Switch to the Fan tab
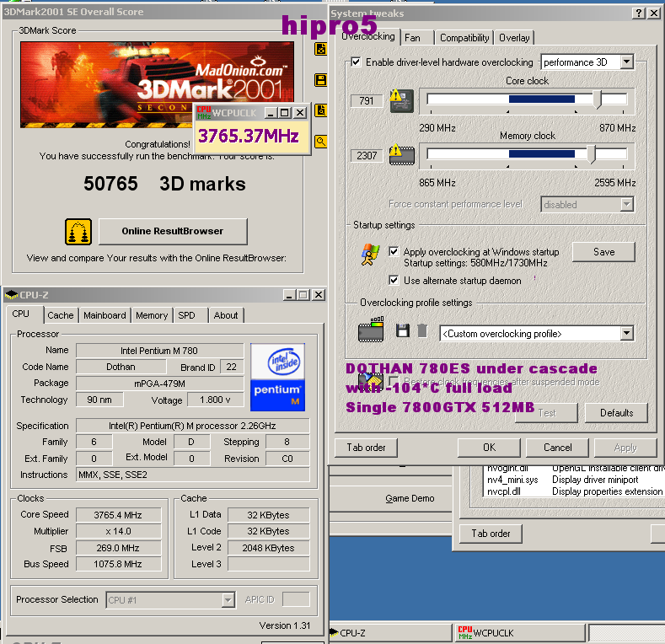The height and width of the screenshot is (644, 665). pos(412,38)
